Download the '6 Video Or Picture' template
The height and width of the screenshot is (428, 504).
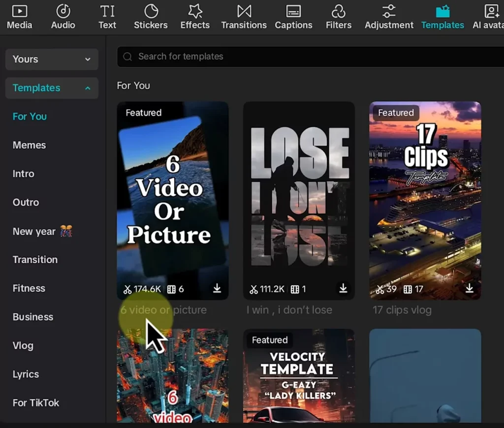click(217, 289)
